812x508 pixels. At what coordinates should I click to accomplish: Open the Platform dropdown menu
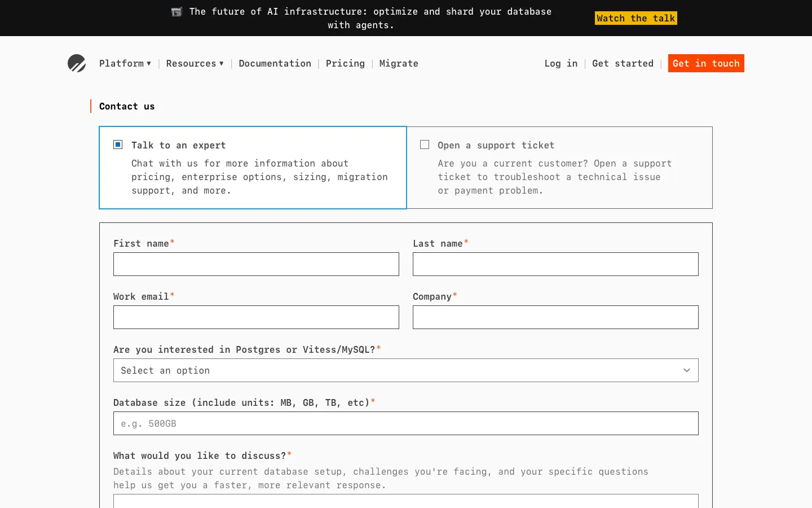pyautogui.click(x=125, y=63)
